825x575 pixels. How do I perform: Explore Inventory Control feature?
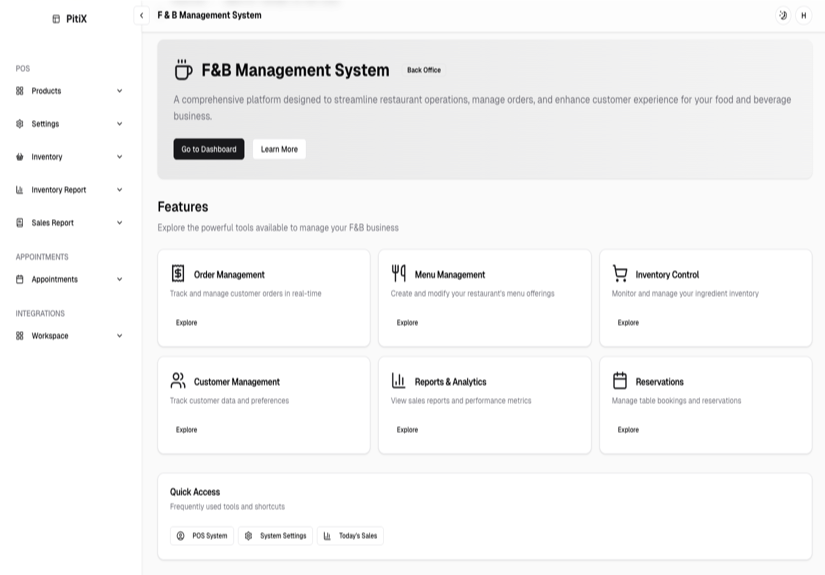[628, 322]
